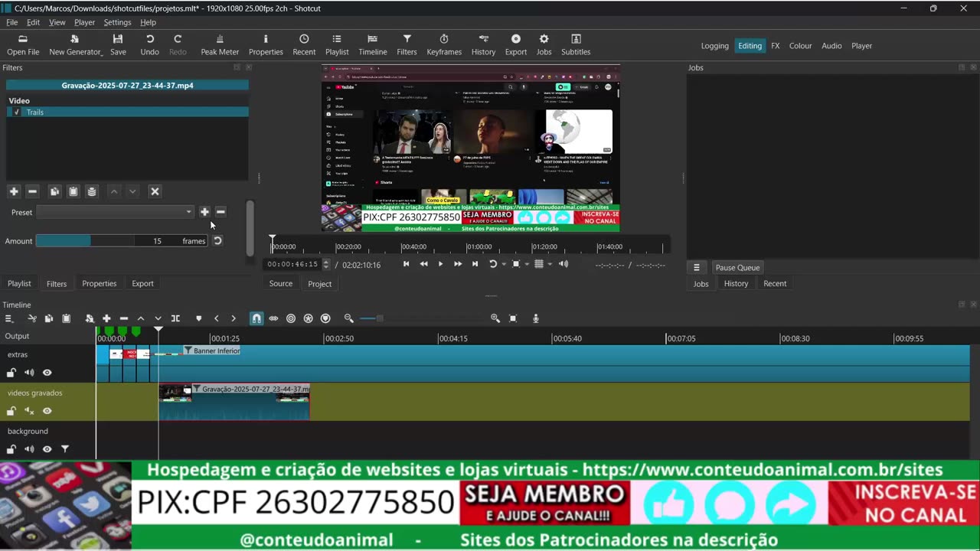
Task: Switch to the FX layout
Action: click(x=776, y=46)
